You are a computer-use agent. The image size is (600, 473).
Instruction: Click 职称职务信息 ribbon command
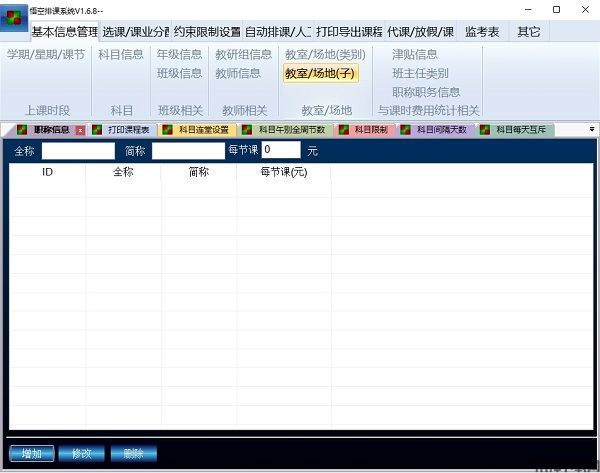click(426, 92)
